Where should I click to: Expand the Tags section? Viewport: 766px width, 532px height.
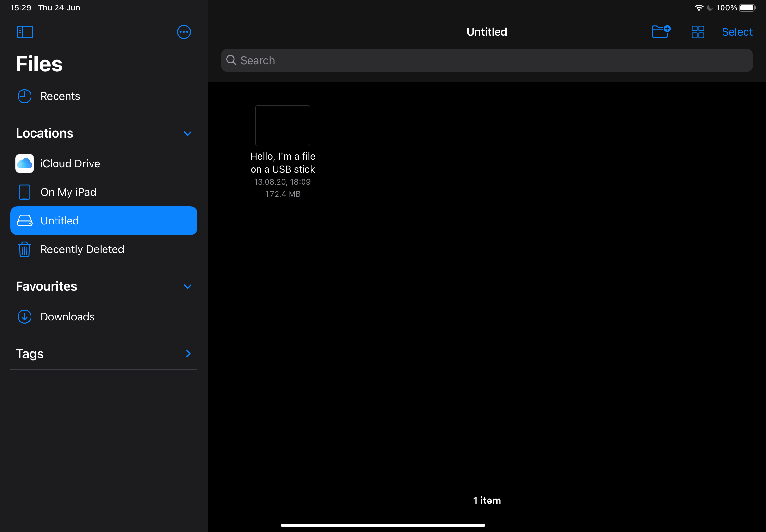click(x=189, y=354)
